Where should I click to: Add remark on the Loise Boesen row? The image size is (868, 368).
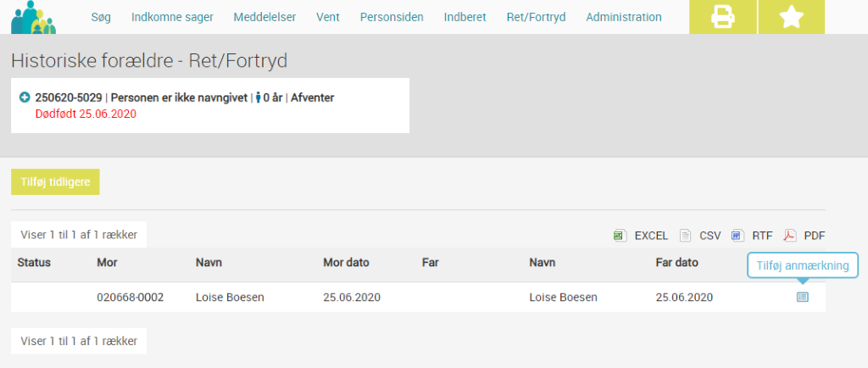(x=802, y=297)
